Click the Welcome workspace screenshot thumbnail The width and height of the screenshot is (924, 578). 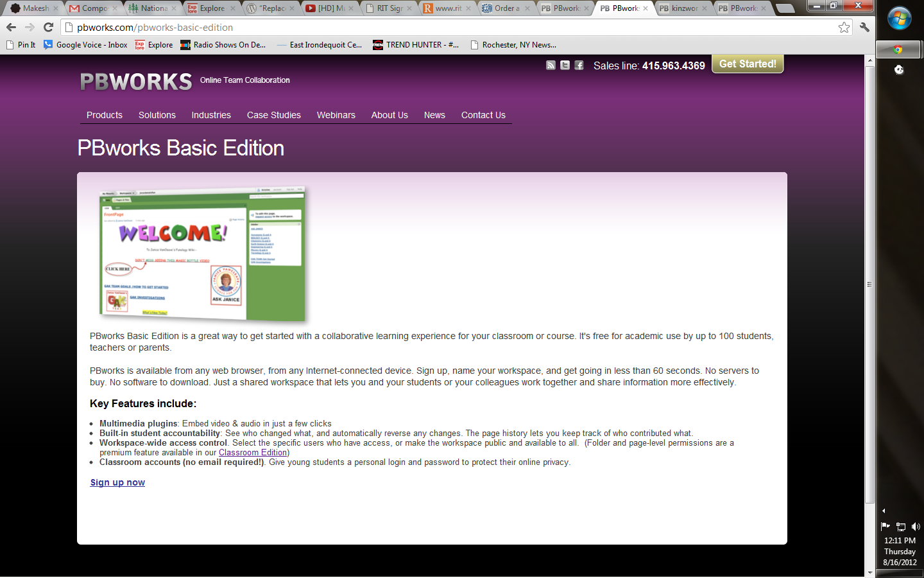point(203,254)
